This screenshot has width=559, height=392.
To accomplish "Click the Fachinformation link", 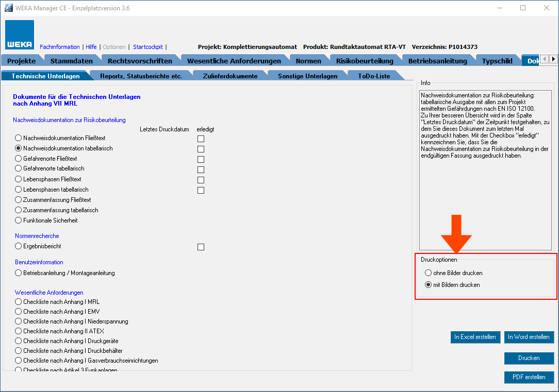I will click(x=59, y=47).
